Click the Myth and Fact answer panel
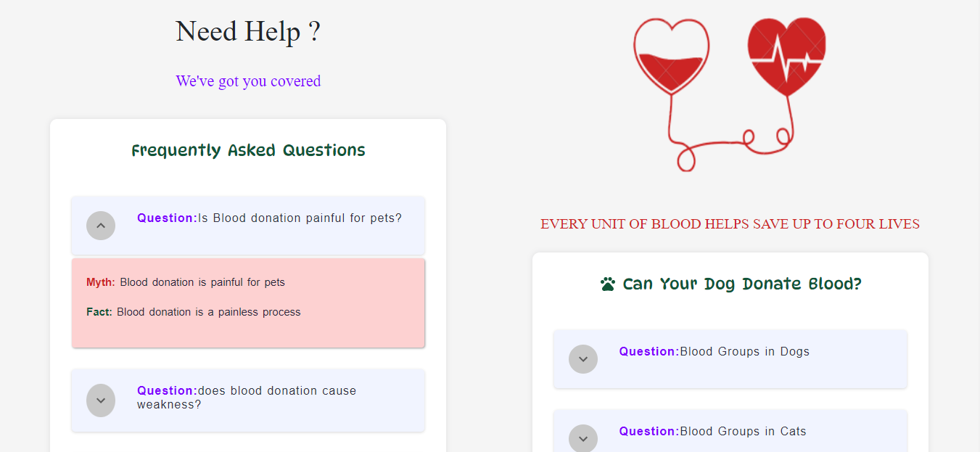 (x=248, y=303)
